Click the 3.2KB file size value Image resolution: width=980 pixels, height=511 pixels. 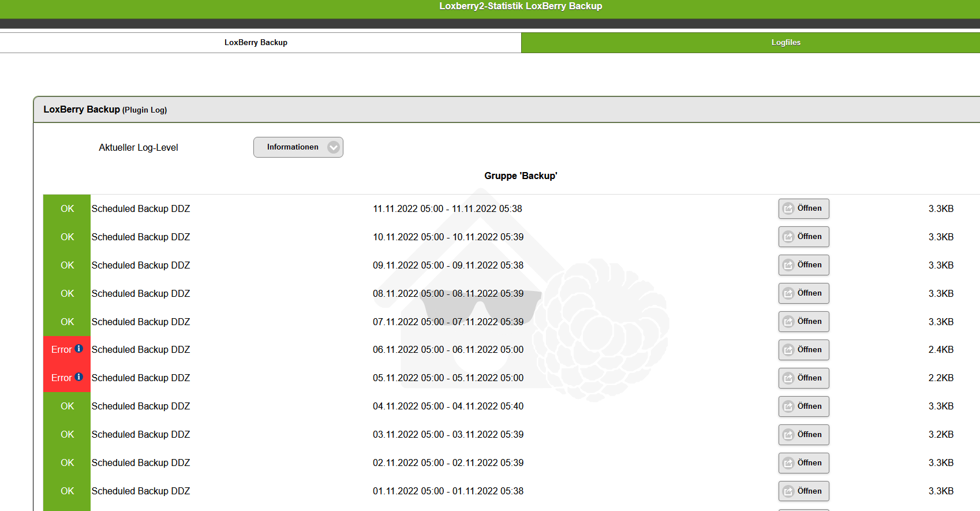(x=941, y=435)
